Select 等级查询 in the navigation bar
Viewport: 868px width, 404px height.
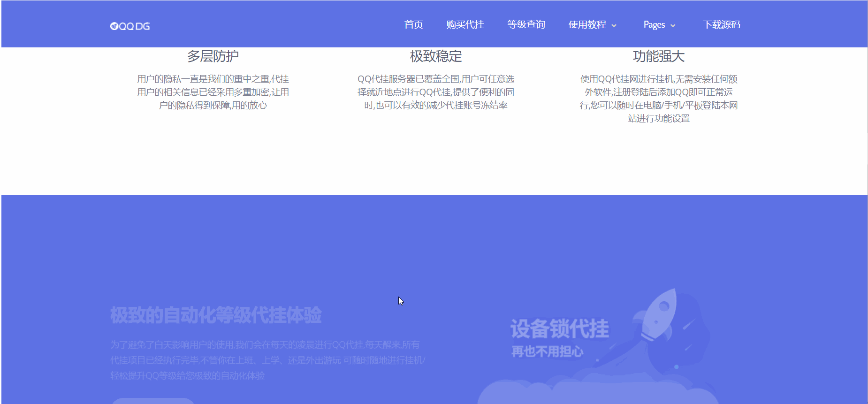point(526,25)
